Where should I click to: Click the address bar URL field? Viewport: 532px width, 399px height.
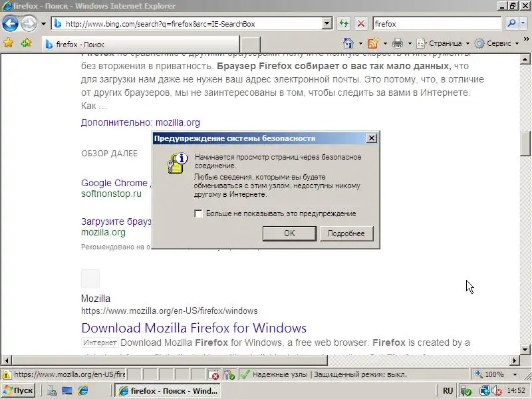point(188,24)
